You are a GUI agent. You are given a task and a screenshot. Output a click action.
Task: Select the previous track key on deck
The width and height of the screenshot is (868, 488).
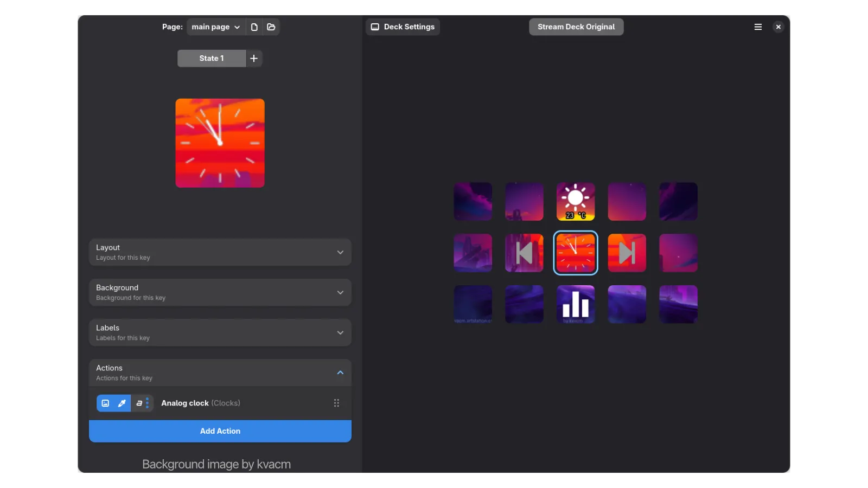pos(524,253)
